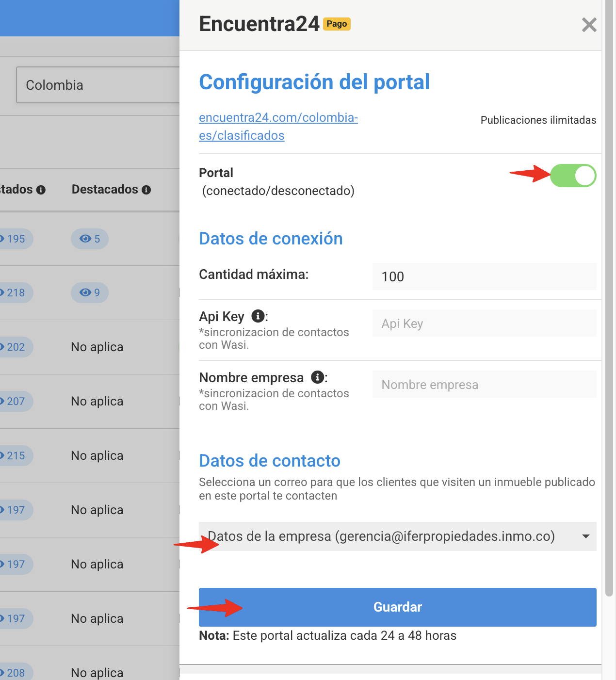Click the Pago badge next to Encuentra24

(337, 24)
